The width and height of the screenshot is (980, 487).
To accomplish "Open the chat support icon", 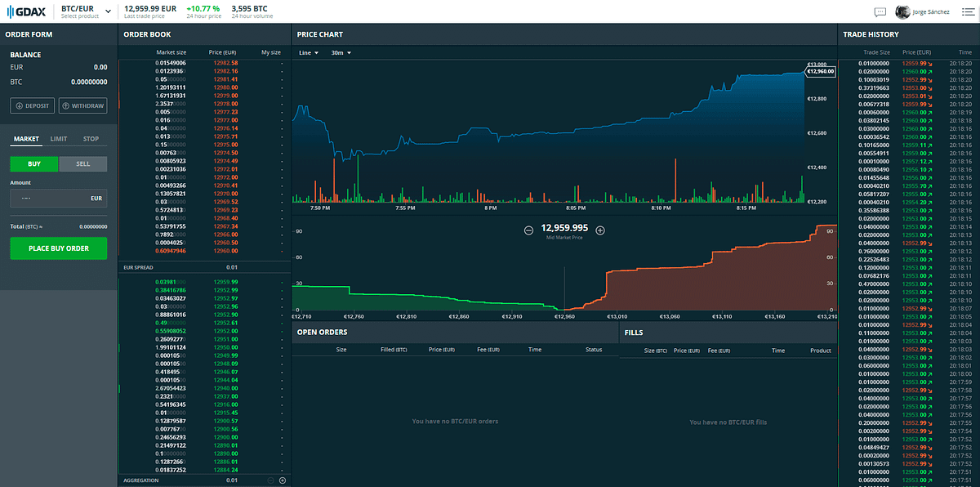I will tap(880, 11).
